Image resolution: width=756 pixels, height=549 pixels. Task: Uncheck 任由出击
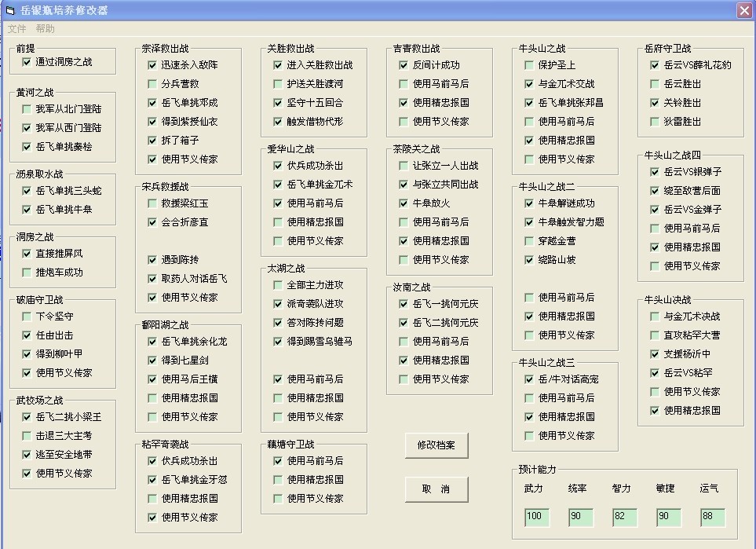[27, 335]
